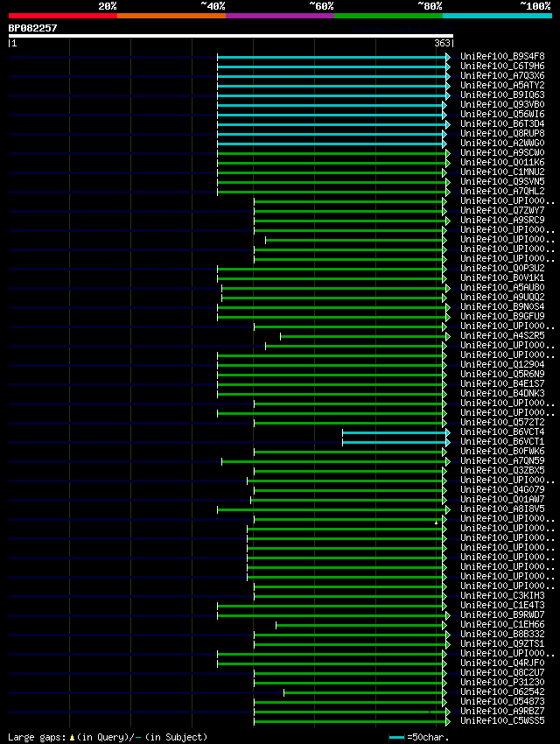Image resolution: width=560 pixels, height=744 pixels.
Task: Select the UniRef100_A7QN59 label
Action: [x=502, y=460]
